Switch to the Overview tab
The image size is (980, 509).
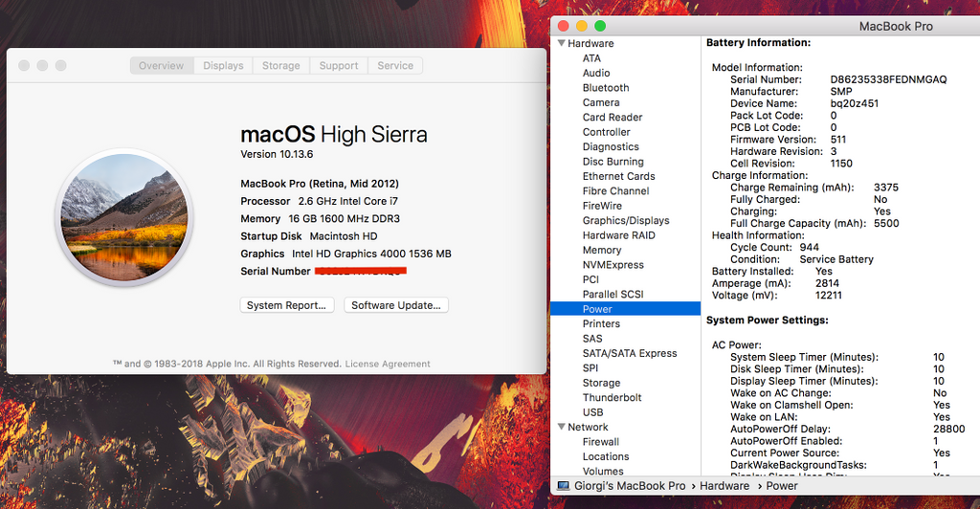tap(162, 66)
